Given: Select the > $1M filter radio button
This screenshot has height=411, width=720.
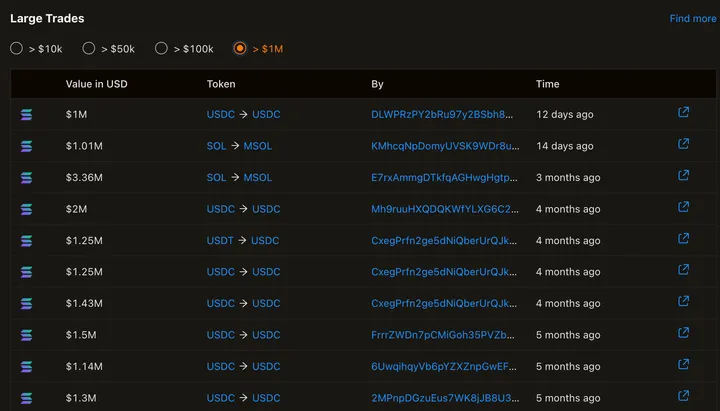Looking at the screenshot, I should click(x=240, y=48).
